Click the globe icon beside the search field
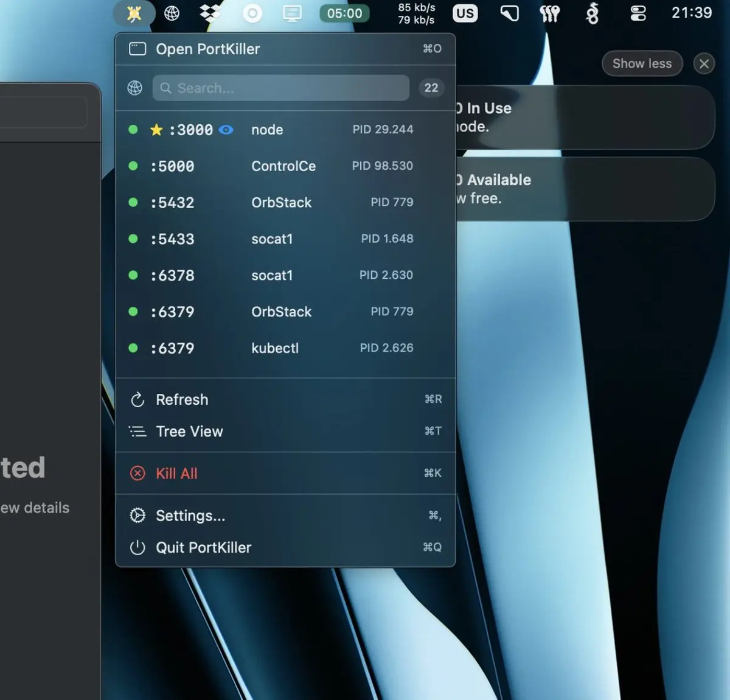Viewport: 730px width, 700px height. tap(135, 88)
